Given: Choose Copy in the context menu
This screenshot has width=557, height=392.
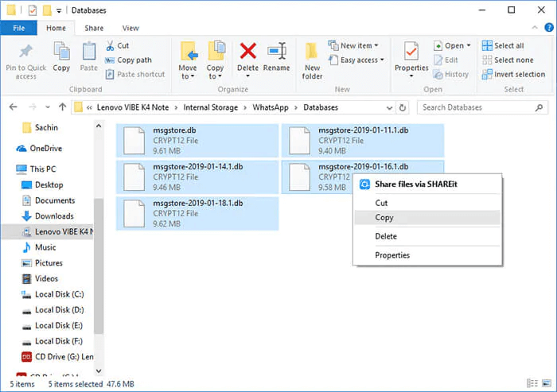Looking at the screenshot, I should pos(427,217).
